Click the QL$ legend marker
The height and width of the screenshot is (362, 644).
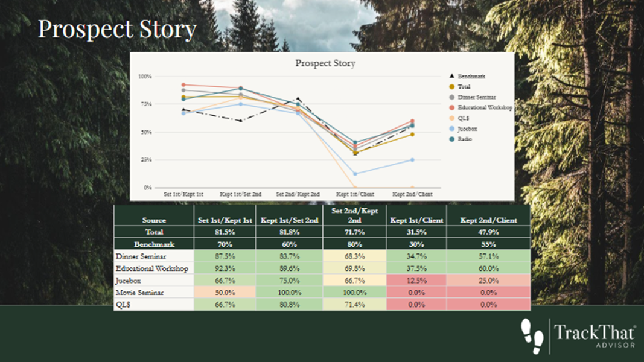tap(453, 118)
